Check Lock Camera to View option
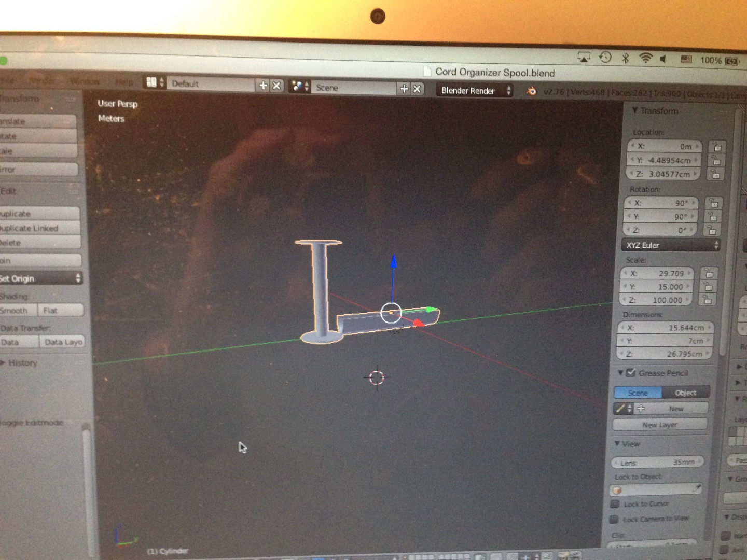 614,519
